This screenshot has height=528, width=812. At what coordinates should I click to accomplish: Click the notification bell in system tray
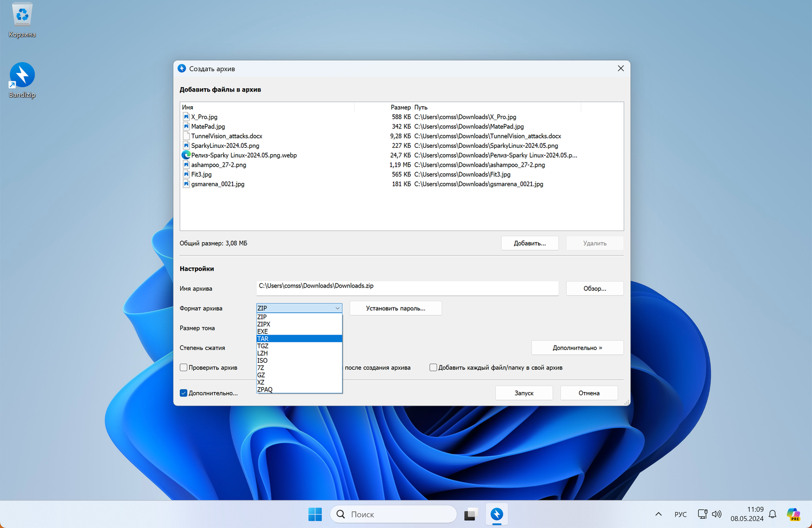[772, 514]
